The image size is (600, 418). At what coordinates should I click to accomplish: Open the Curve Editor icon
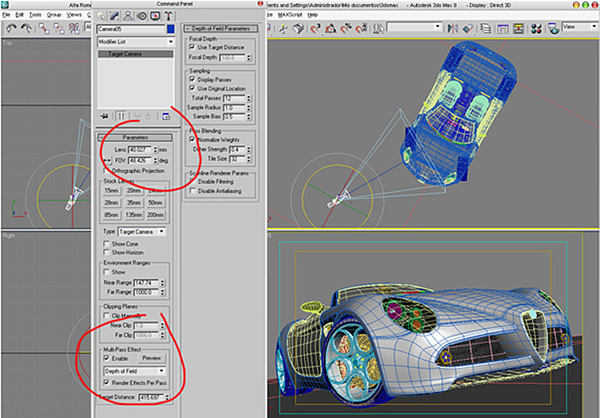(x=503, y=28)
